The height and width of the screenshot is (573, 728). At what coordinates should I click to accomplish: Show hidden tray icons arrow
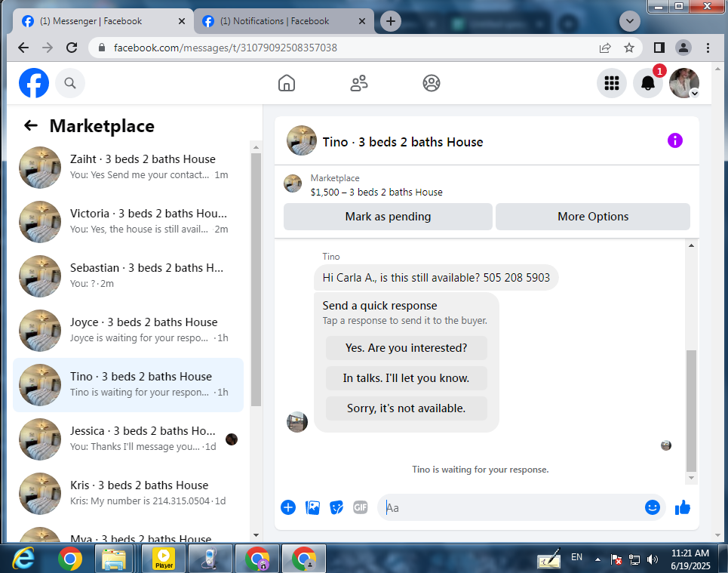coord(597,559)
